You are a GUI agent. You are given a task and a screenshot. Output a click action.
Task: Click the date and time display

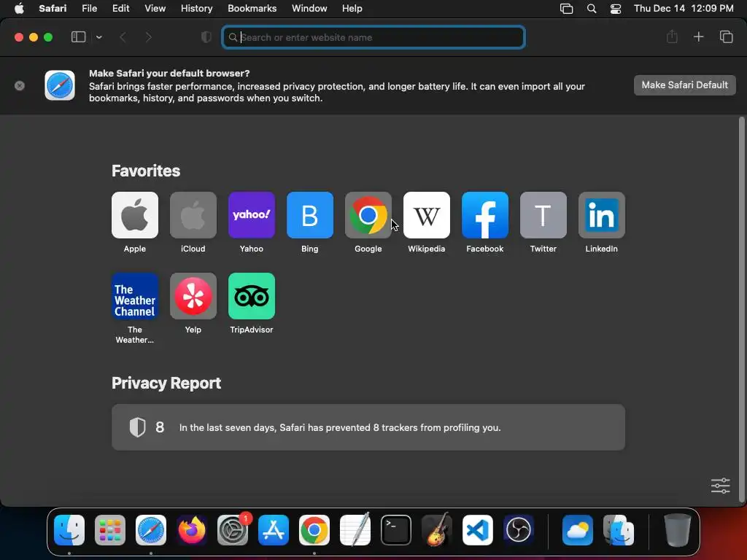point(683,9)
